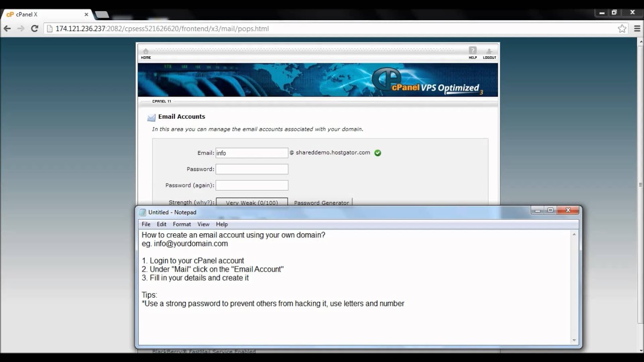644x362 pixels.
Task: Open a new browser tab
Action: (102, 15)
